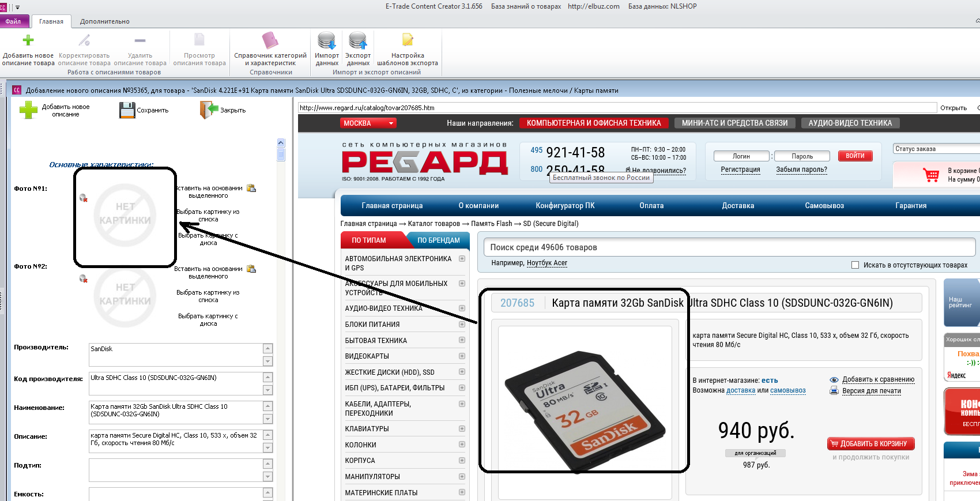Open 'Доставка' in site navigation

click(738, 206)
